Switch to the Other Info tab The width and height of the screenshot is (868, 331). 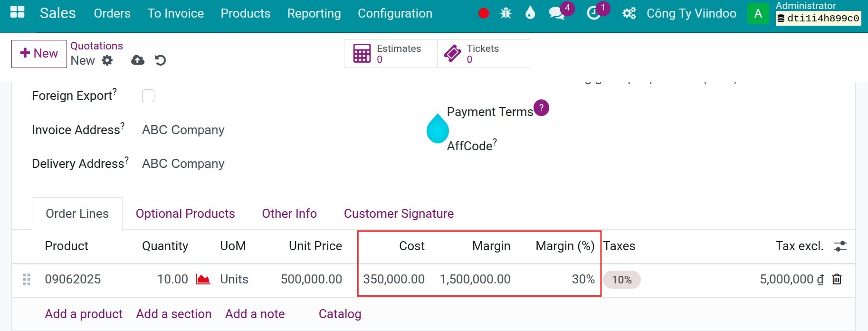point(289,214)
